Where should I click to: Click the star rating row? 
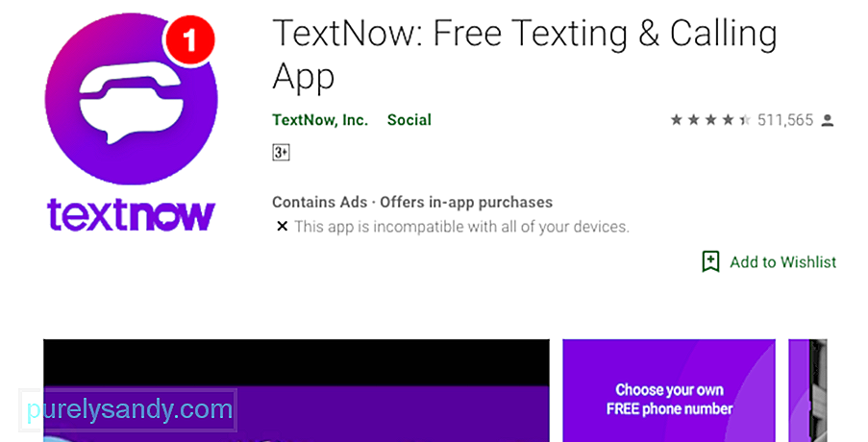pyautogui.click(x=710, y=119)
